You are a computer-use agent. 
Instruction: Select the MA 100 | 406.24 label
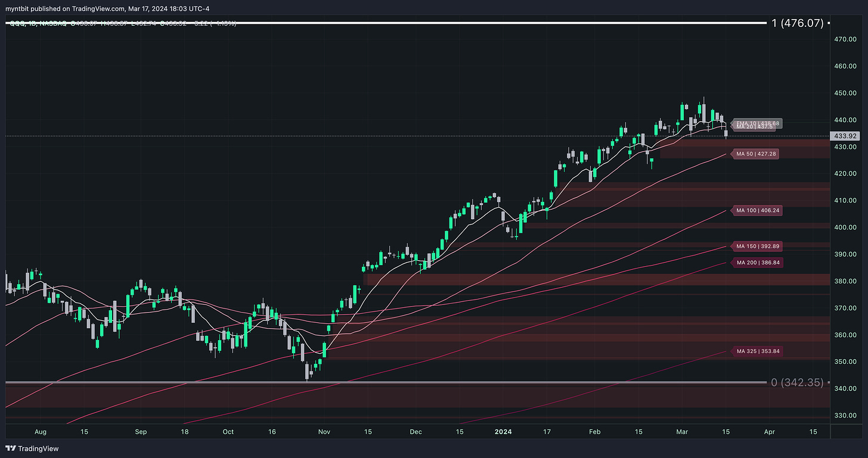click(x=757, y=210)
